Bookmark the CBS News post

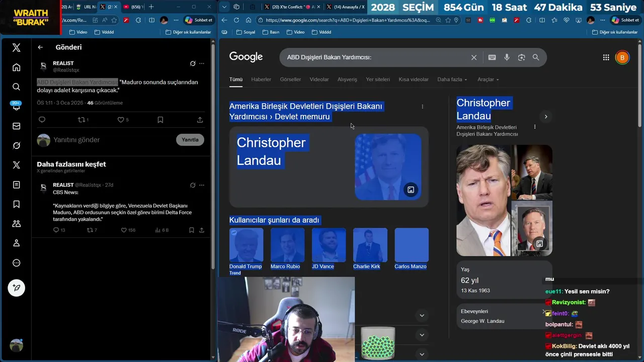coord(192,230)
